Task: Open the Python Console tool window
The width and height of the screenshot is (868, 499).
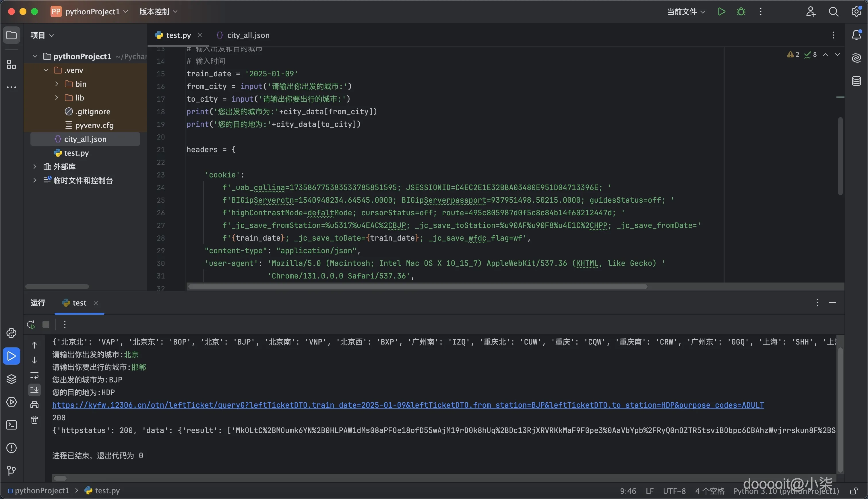Action: (x=11, y=333)
